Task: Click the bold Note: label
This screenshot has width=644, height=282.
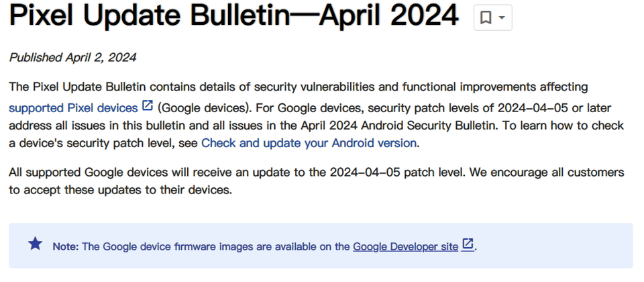Action: click(65, 246)
